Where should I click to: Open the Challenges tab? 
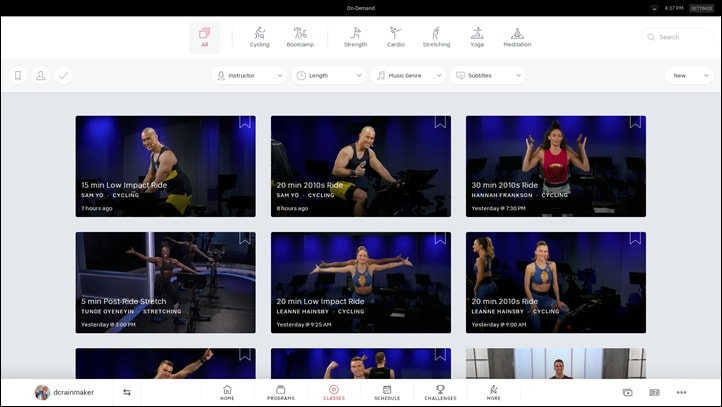(440, 393)
